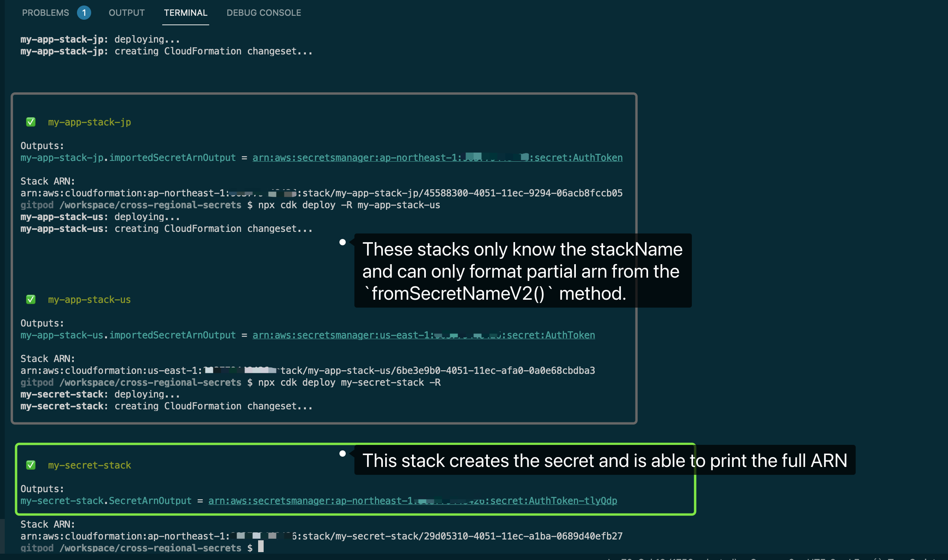Screen dimensions: 948x560
Task: Click the bullet marker on the stackName callout
Action: click(x=343, y=241)
